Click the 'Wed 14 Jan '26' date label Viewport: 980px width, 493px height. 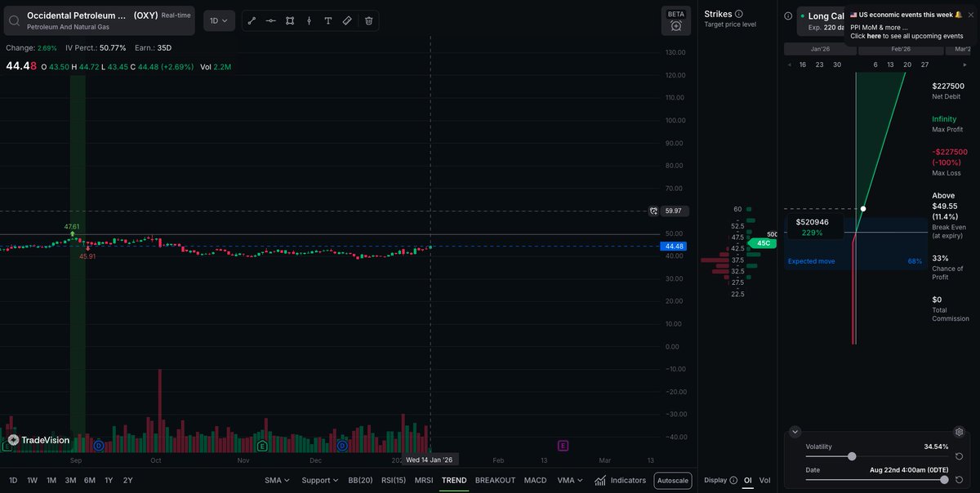[430, 460]
